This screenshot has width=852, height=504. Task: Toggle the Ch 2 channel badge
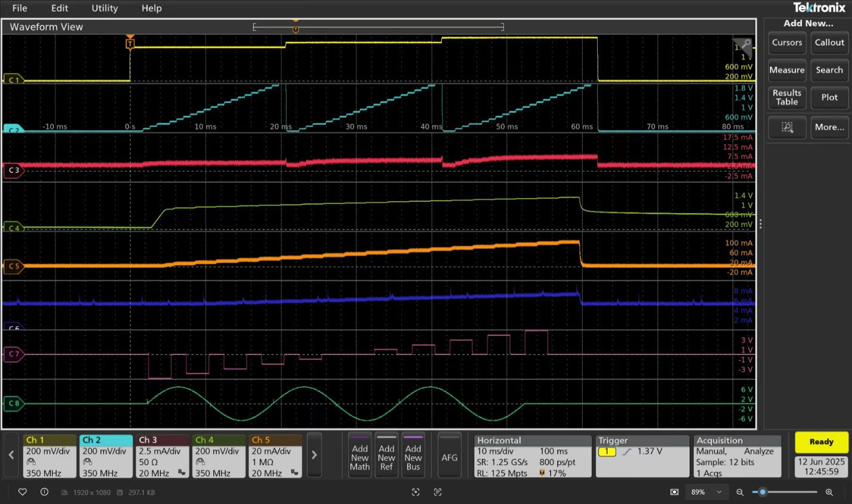click(106, 456)
